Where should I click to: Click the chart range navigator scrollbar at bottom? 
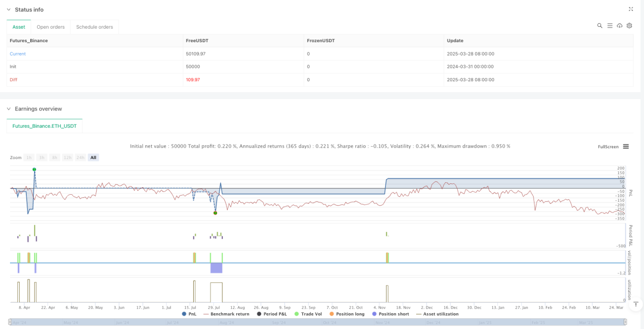317,322
